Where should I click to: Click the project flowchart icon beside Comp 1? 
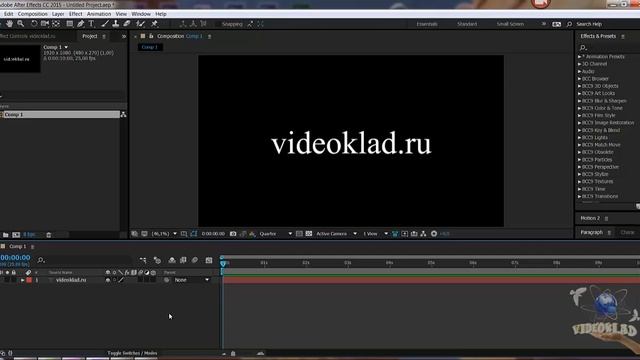coord(123,115)
